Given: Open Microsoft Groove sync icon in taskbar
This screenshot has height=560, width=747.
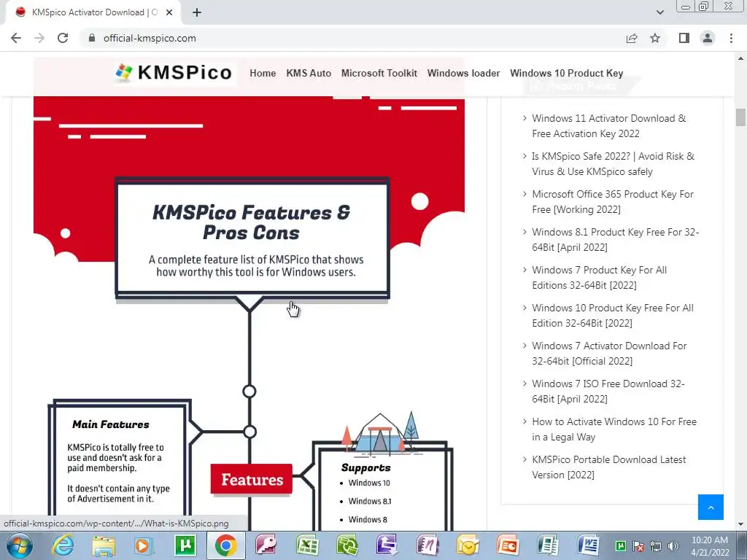Looking at the screenshot, I should (348, 545).
